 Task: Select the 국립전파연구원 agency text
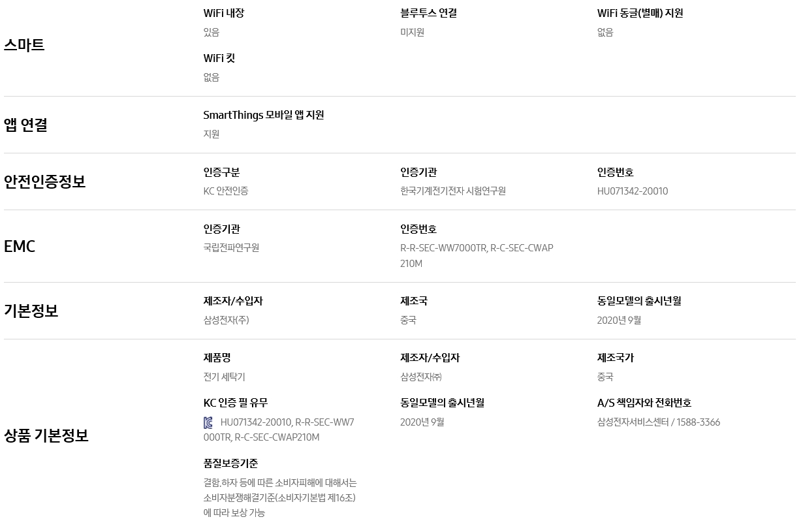(x=232, y=248)
